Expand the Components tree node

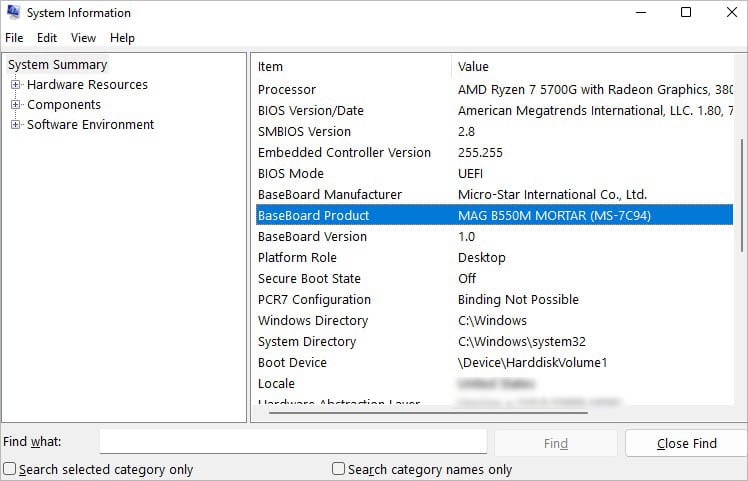pos(15,105)
